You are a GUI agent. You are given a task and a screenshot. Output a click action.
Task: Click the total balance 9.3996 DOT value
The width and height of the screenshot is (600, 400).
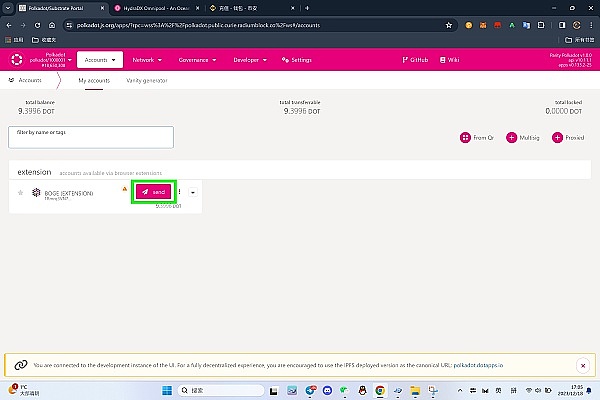36,111
